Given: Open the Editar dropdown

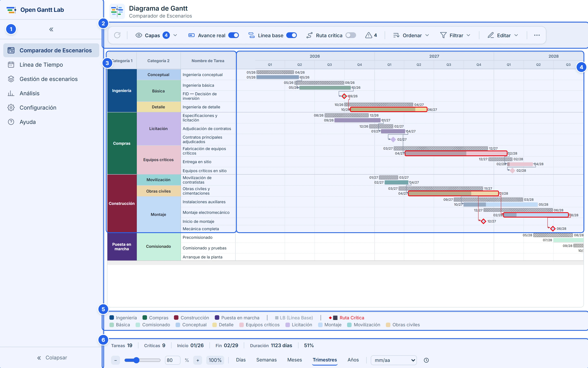Looking at the screenshot, I should pos(503,35).
